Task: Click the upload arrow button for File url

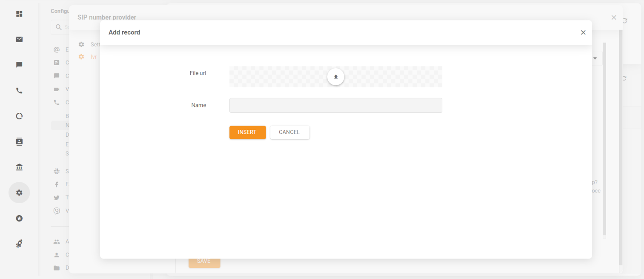Action: click(335, 77)
